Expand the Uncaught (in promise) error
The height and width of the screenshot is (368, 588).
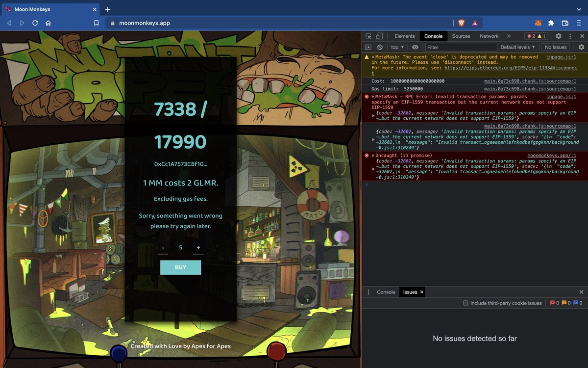click(x=373, y=156)
